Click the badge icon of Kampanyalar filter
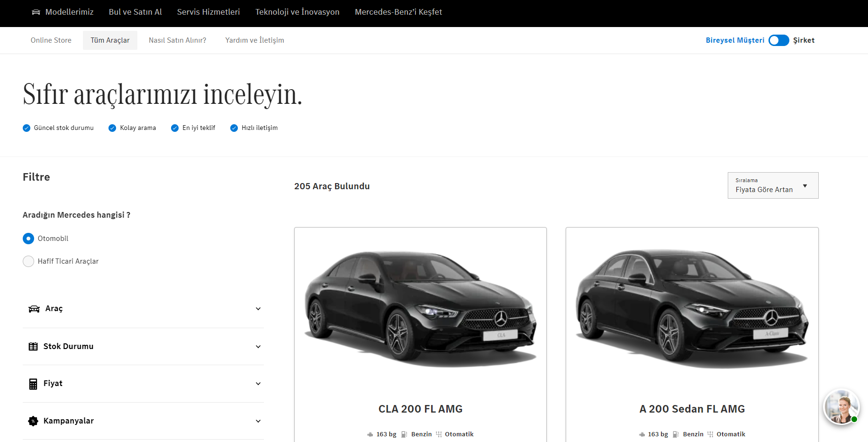The width and height of the screenshot is (868, 442). coord(33,421)
